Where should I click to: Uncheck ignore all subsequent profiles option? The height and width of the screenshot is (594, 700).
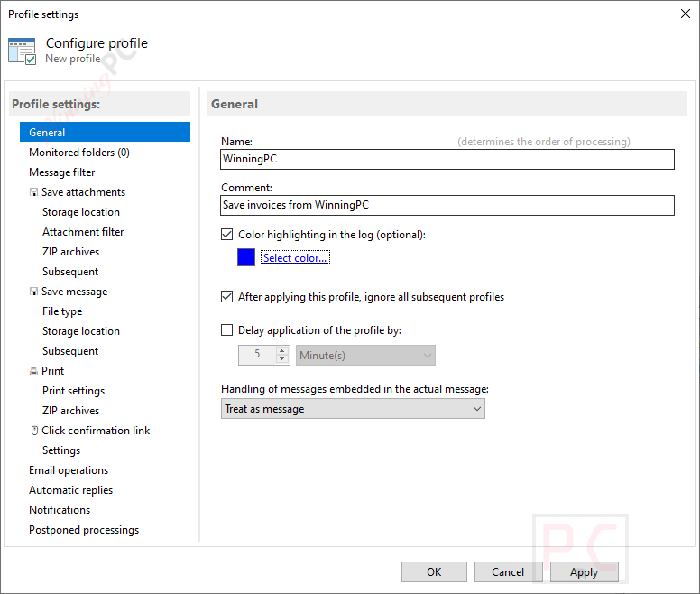pyautogui.click(x=226, y=296)
